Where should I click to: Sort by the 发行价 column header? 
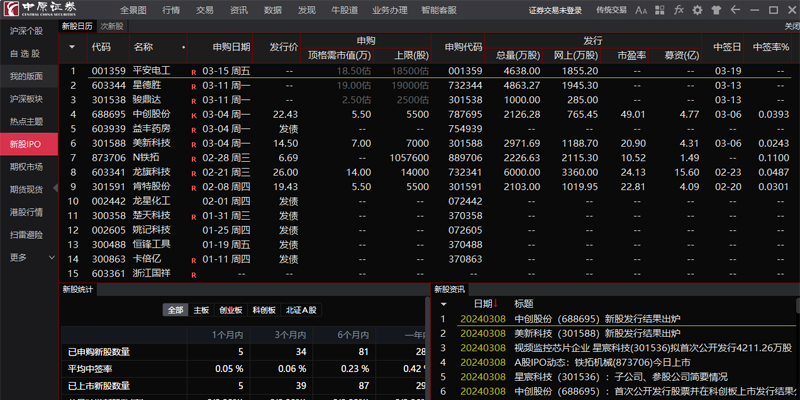coord(284,47)
